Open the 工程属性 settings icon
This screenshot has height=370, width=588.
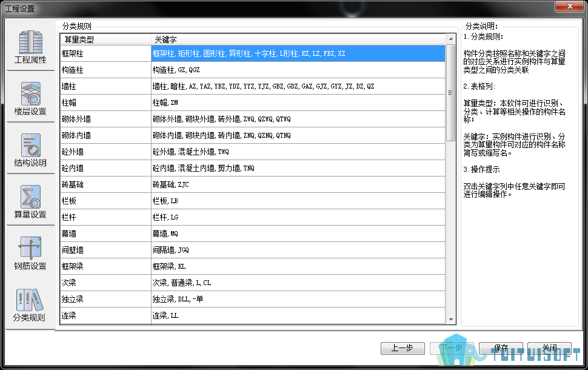(x=30, y=47)
